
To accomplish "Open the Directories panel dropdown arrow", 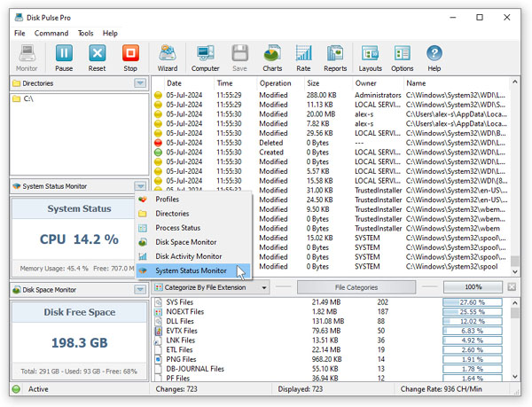I will [x=140, y=83].
